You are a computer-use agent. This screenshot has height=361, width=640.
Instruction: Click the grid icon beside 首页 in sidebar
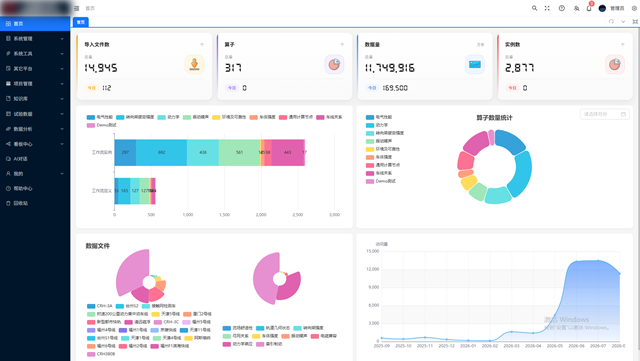[x=8, y=24]
